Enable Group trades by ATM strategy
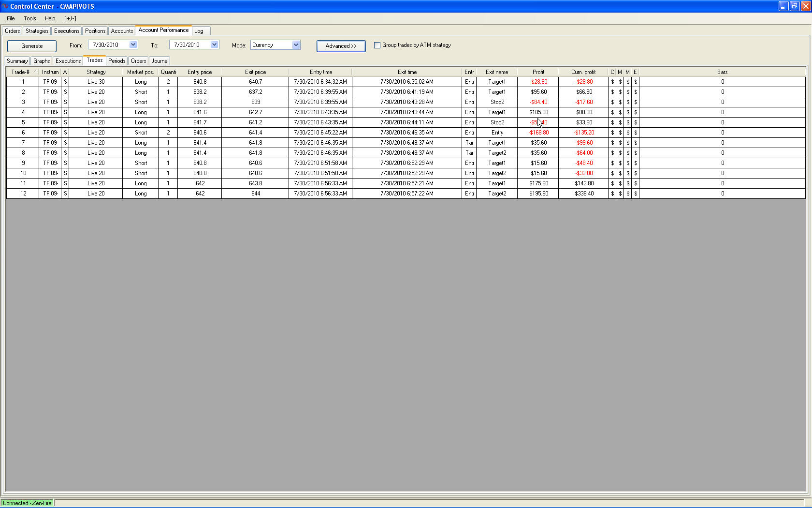Screen dimensions: 812x508 [x=377, y=45]
